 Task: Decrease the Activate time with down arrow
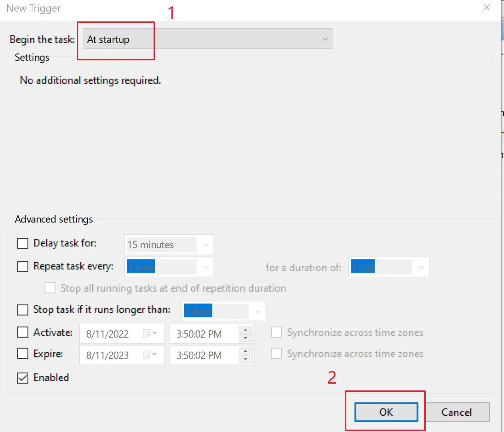click(x=246, y=338)
